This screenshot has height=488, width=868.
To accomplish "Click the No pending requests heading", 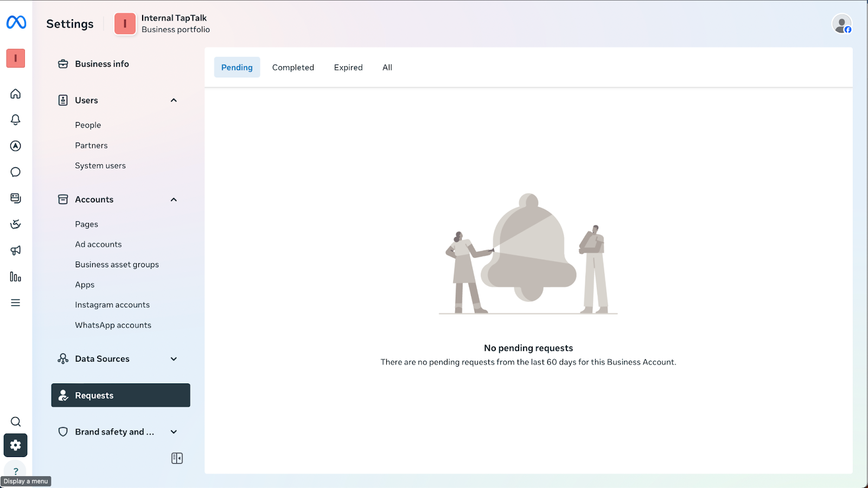I will (528, 348).
